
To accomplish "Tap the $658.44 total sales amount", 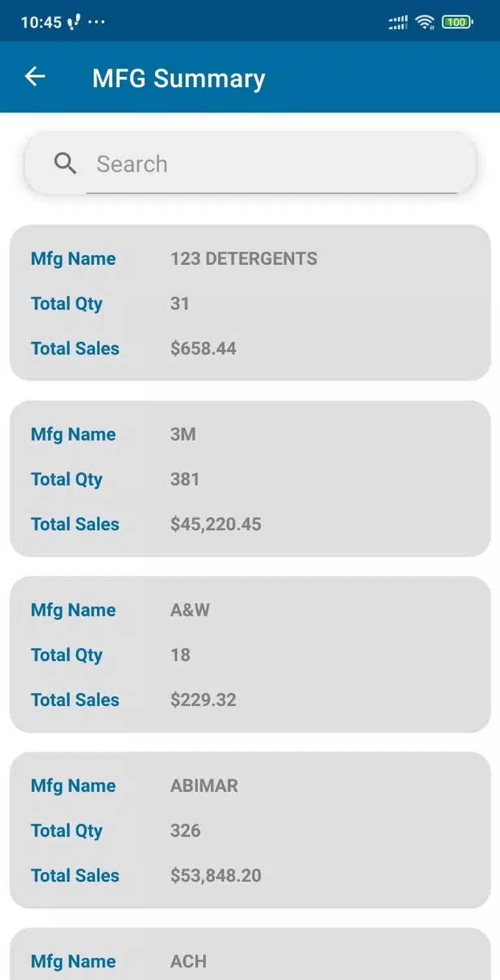I will pyautogui.click(x=203, y=348).
